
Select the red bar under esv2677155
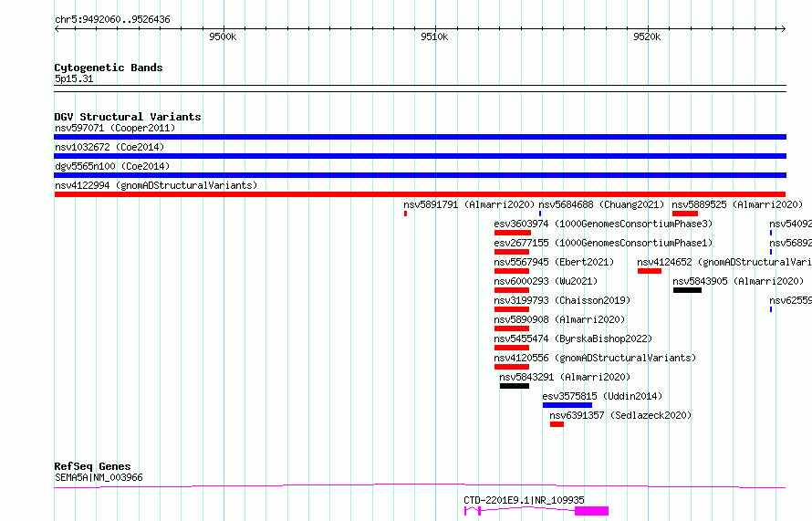pyautogui.click(x=512, y=252)
